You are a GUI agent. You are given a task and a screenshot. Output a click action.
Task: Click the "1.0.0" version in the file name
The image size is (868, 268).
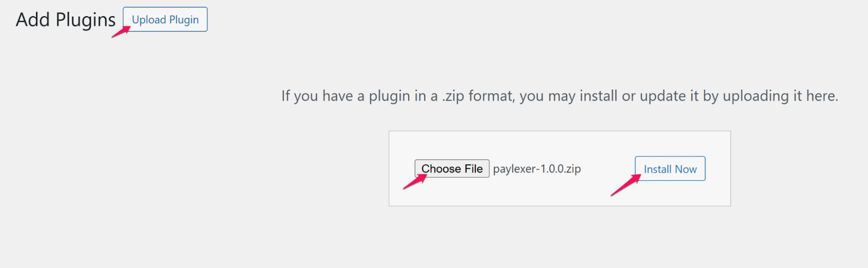[553, 169]
